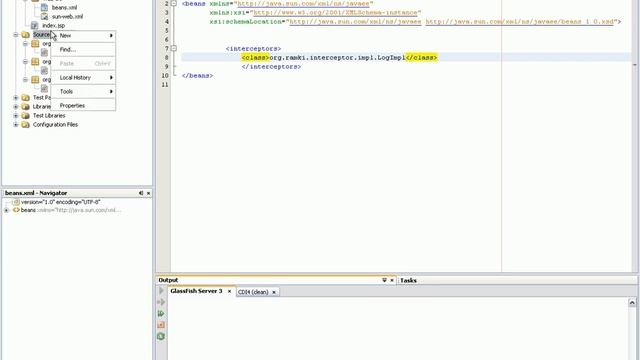Select the first org package icon
Viewport: 640px width, 360px height.
[x=35, y=44]
